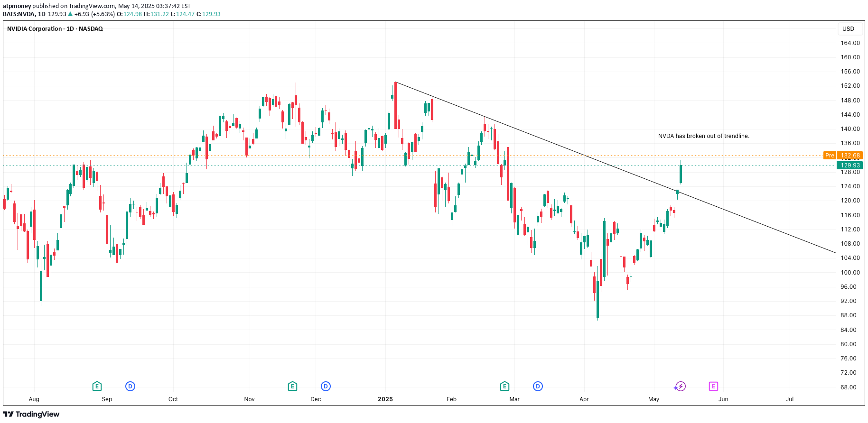Viewport: 868px width, 423px height.
Task: Click the 152.00 price axis label
Action: click(x=850, y=86)
